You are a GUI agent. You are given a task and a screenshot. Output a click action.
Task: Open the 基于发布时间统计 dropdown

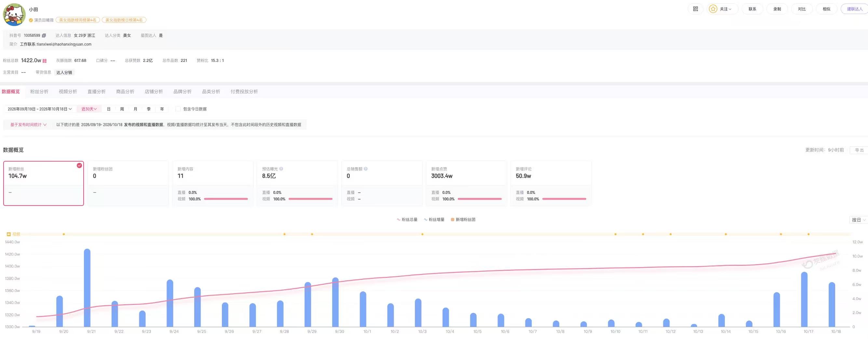click(x=28, y=125)
